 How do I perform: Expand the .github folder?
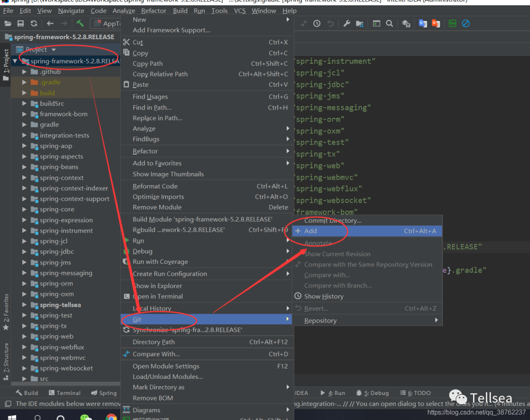pos(25,72)
